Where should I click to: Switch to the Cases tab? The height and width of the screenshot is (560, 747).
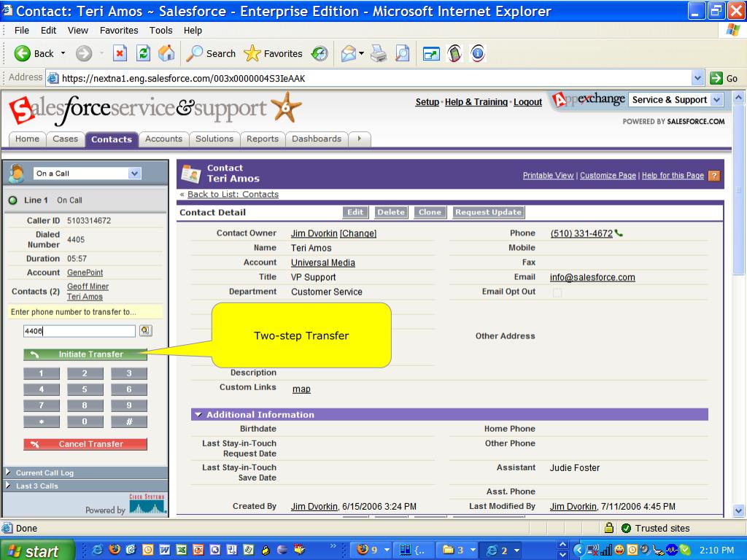click(x=65, y=139)
